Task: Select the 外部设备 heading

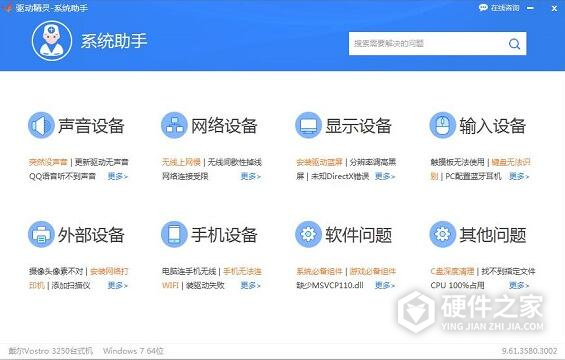Action: (91, 235)
